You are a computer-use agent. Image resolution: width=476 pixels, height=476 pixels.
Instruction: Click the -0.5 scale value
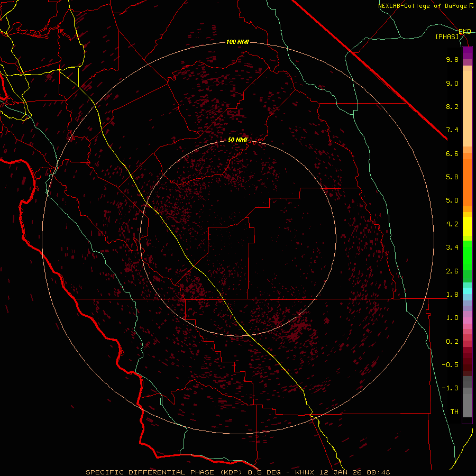point(450,365)
